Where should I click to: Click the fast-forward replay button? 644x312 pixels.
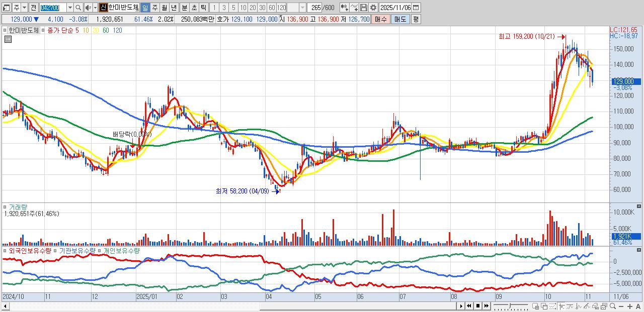487,305
